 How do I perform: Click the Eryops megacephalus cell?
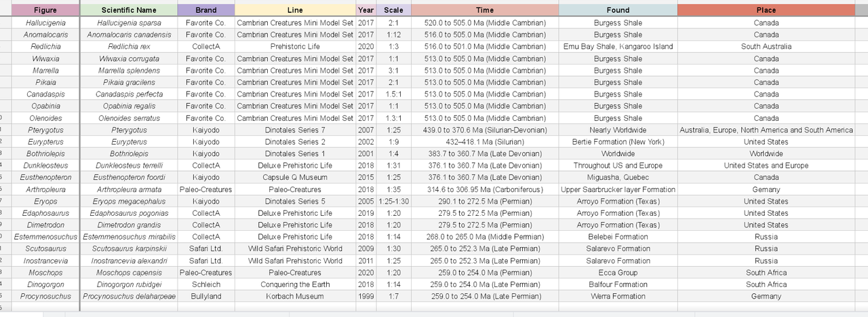[x=129, y=201]
